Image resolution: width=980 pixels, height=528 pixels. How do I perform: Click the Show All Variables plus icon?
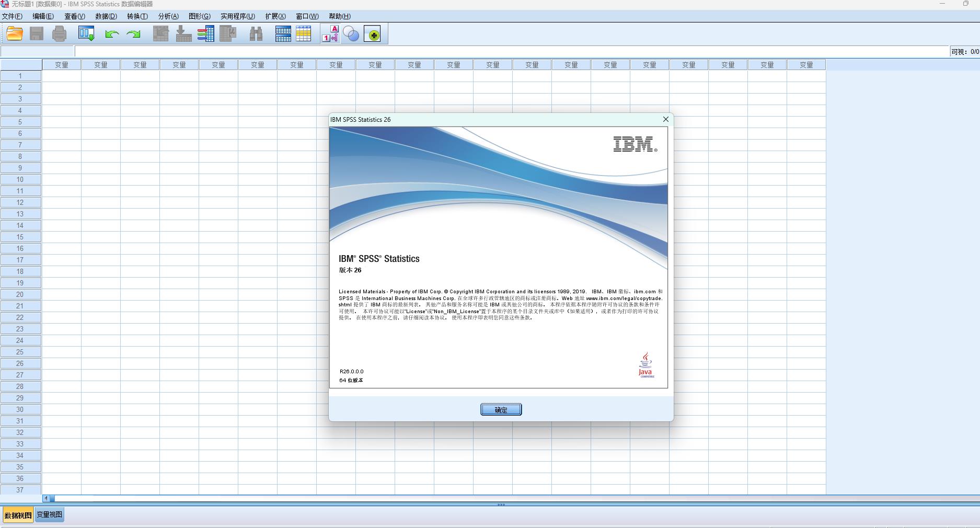pyautogui.click(x=372, y=35)
